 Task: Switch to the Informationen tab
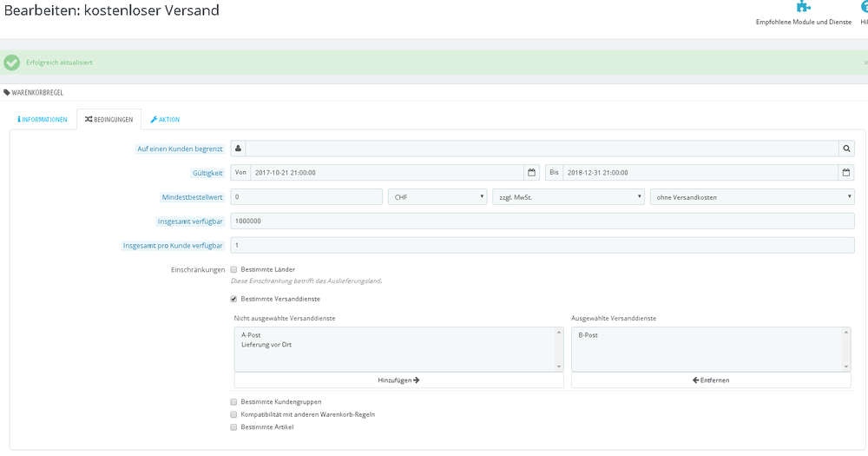pyautogui.click(x=42, y=119)
